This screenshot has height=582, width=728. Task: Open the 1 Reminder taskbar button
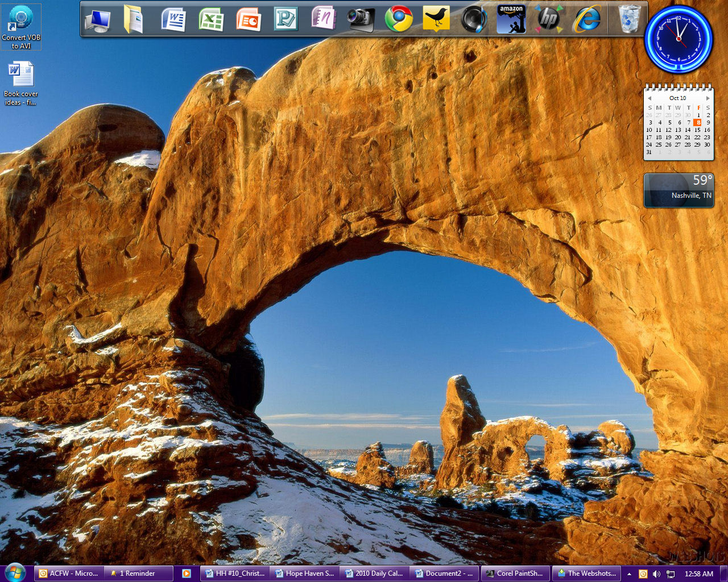point(139,573)
